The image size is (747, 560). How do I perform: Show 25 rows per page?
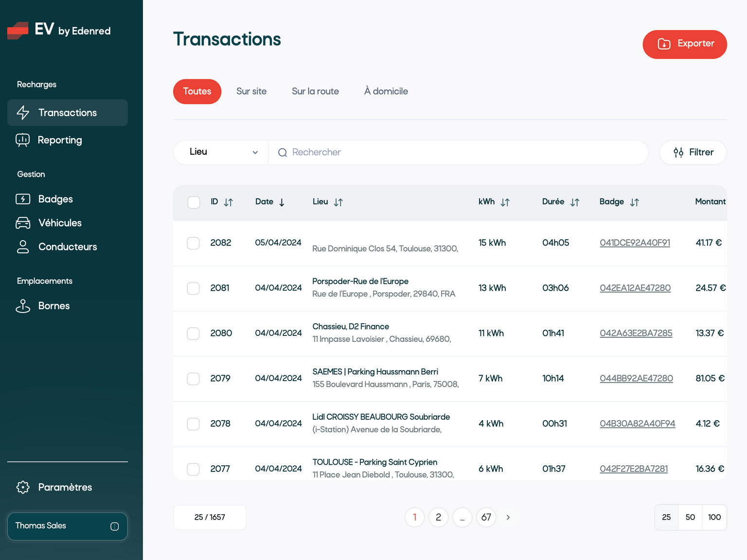(667, 517)
